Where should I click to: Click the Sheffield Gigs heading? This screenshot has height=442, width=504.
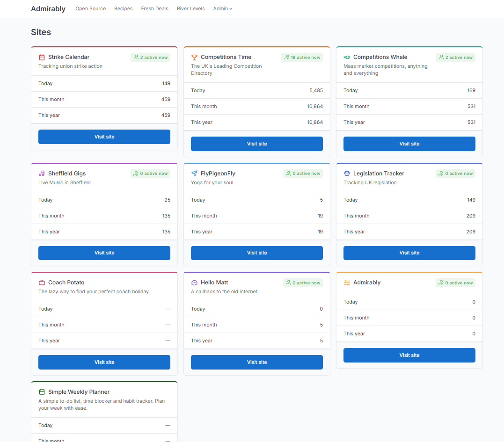click(x=67, y=174)
